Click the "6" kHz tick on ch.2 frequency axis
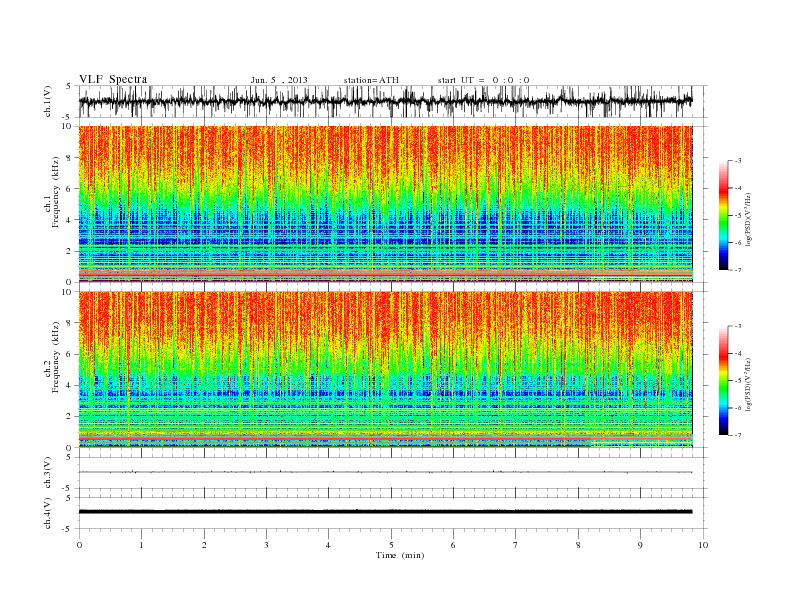Image resolution: width=792 pixels, height=612 pixels. 70,354
